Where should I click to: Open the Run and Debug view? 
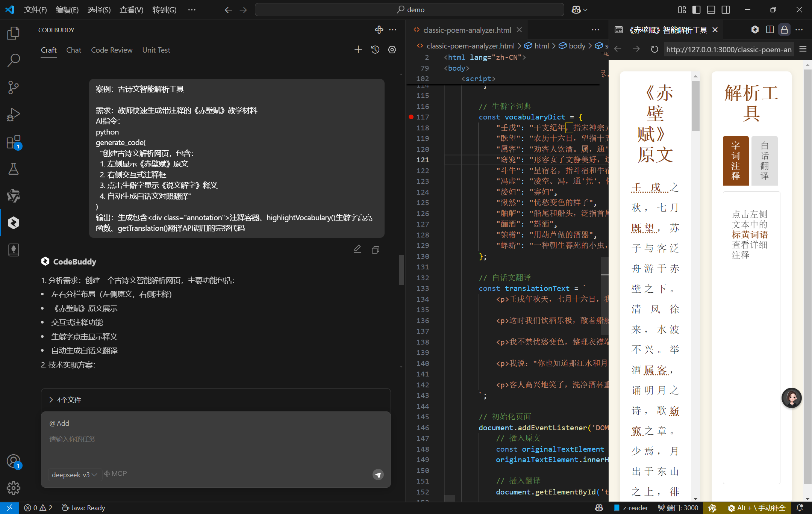coord(14,114)
